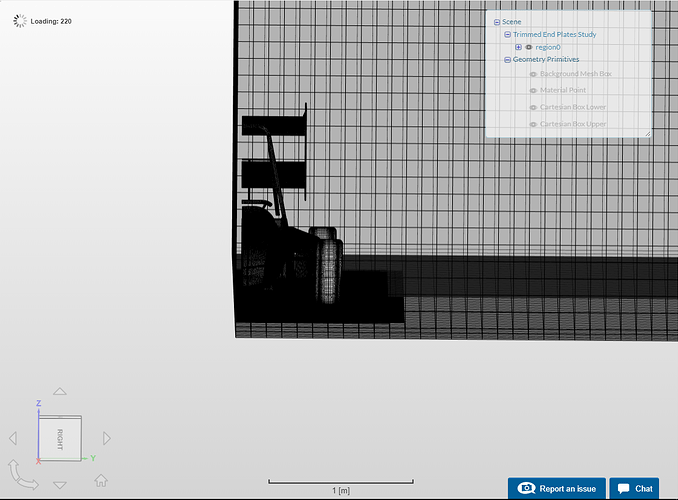The height and width of the screenshot is (500, 678).
Task: Rotate view up with the top arrow
Action: tap(60, 391)
